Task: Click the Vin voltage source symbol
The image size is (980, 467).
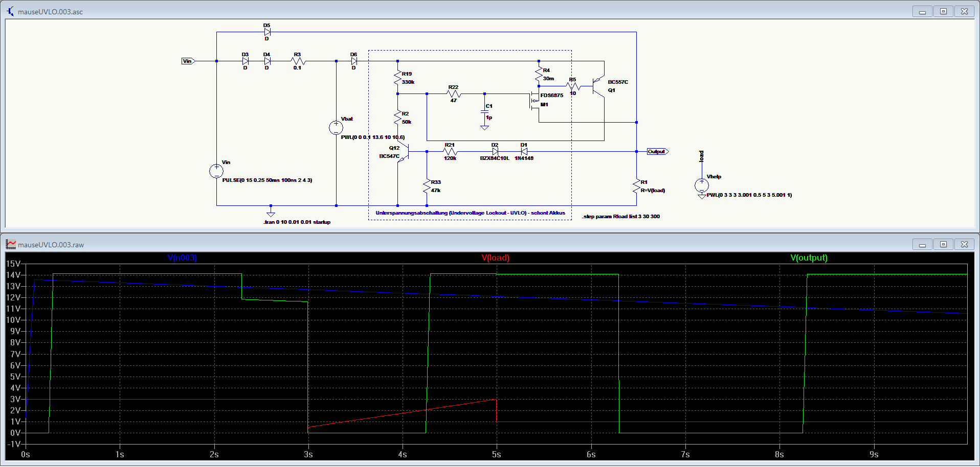Action: 216,171
